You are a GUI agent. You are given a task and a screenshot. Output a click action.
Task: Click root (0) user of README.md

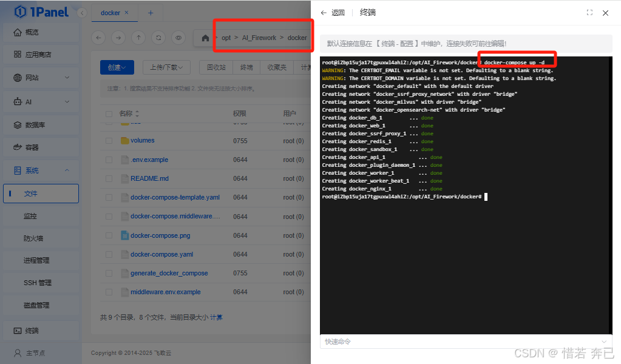293,179
